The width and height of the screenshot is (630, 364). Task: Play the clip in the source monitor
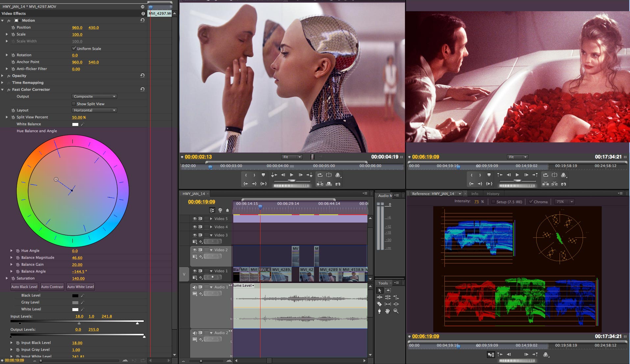[291, 175]
